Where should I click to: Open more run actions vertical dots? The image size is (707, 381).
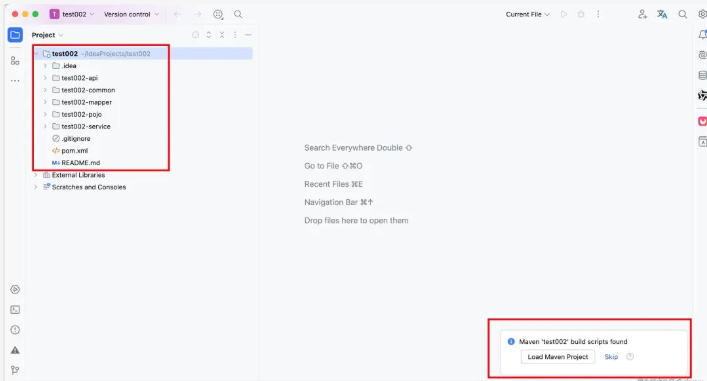[598, 14]
